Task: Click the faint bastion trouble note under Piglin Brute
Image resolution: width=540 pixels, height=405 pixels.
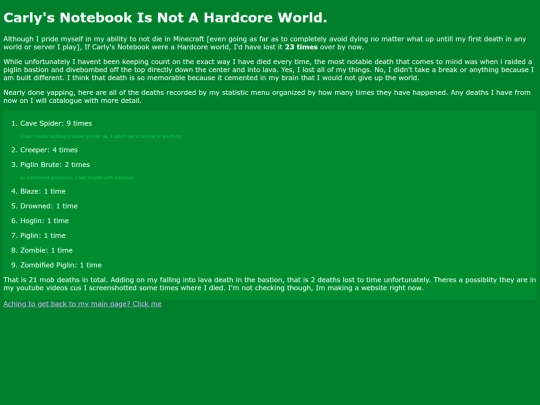Action: [x=77, y=178]
